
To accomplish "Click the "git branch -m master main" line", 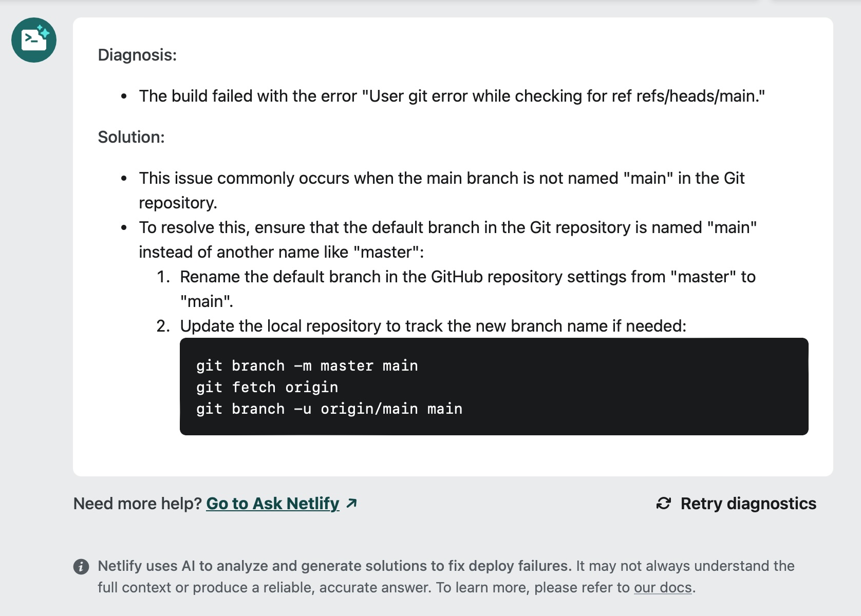I will point(306,365).
